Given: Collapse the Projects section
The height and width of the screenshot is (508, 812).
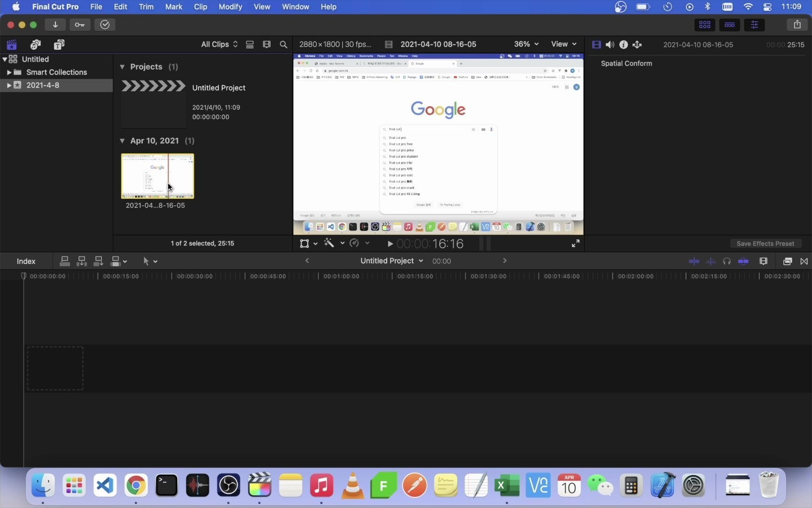Looking at the screenshot, I should pyautogui.click(x=122, y=67).
